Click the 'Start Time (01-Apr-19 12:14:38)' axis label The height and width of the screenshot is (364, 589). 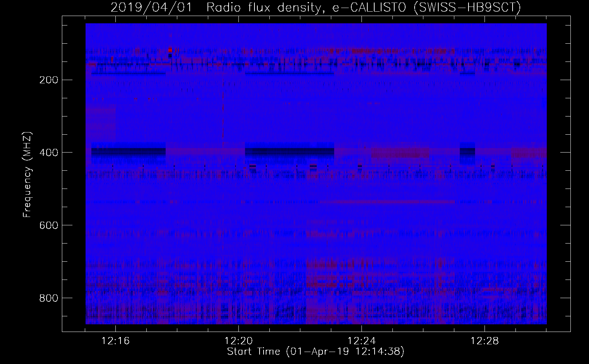pyautogui.click(x=316, y=352)
